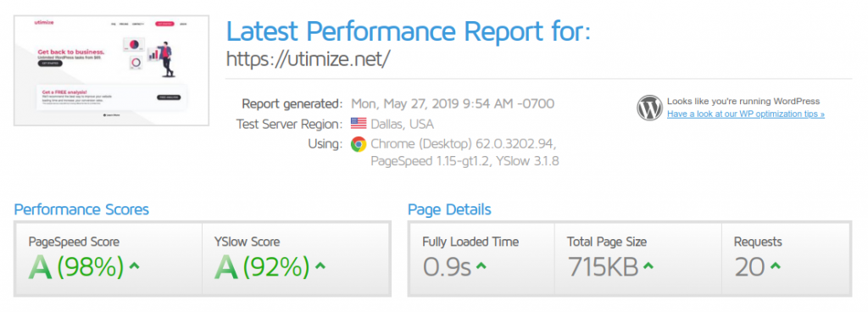Click the Latest Performance Report title

pyautogui.click(x=409, y=31)
